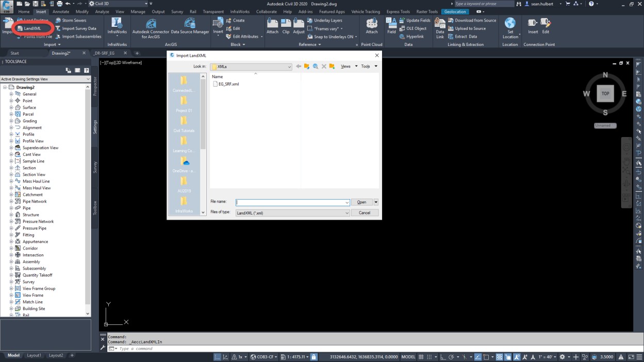Click the Attach point cloud icon
This screenshot has width=644, height=362.
tap(372, 24)
